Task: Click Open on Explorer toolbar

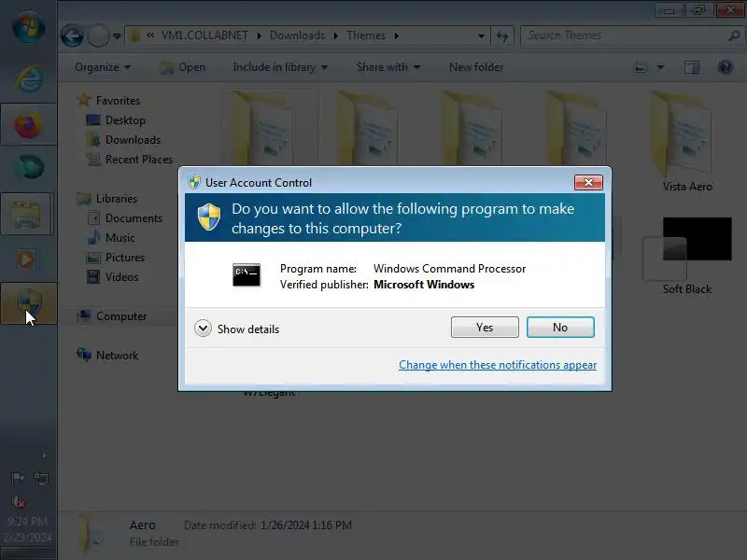Action: [183, 67]
